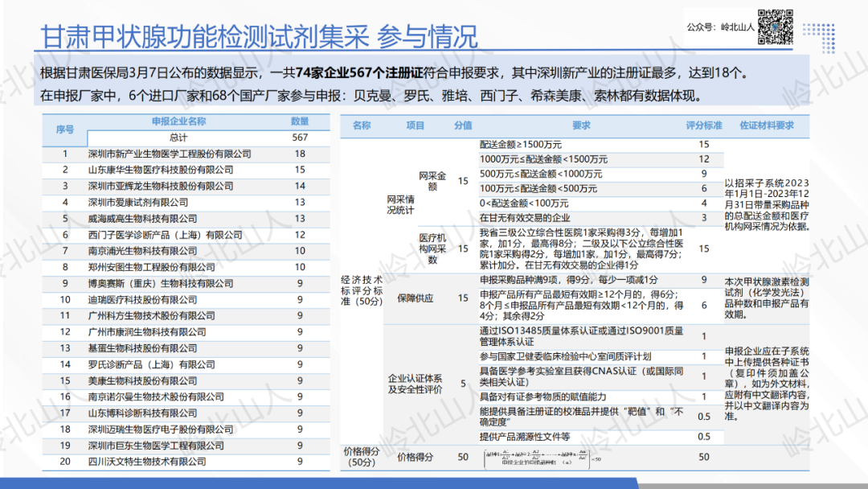Screen dimensions: 868x489
Task: Select 深圳市巨东生物医学工程有限公司 entry
Action: coord(156,446)
